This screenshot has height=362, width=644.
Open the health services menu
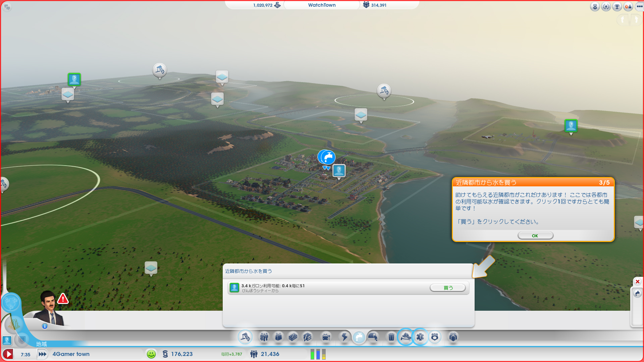pos(420,337)
